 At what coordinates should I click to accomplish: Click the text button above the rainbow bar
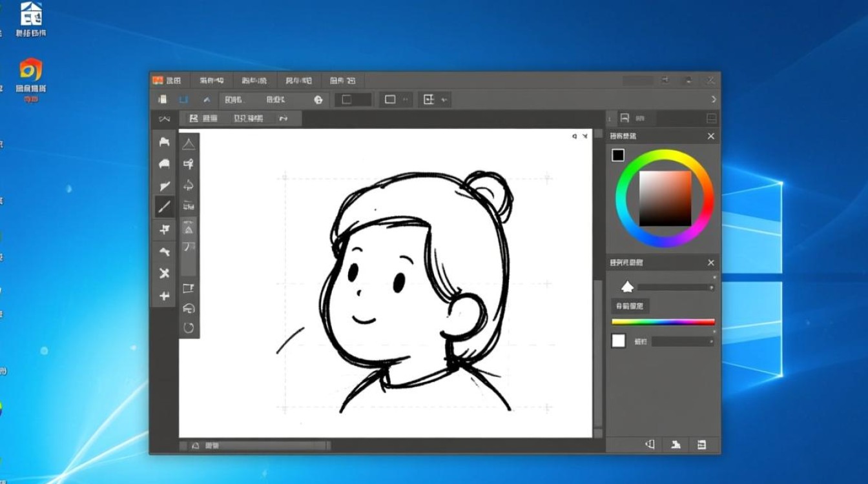click(x=630, y=306)
